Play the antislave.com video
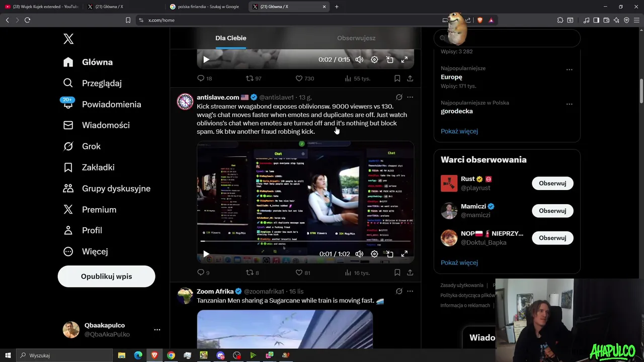 click(206, 254)
